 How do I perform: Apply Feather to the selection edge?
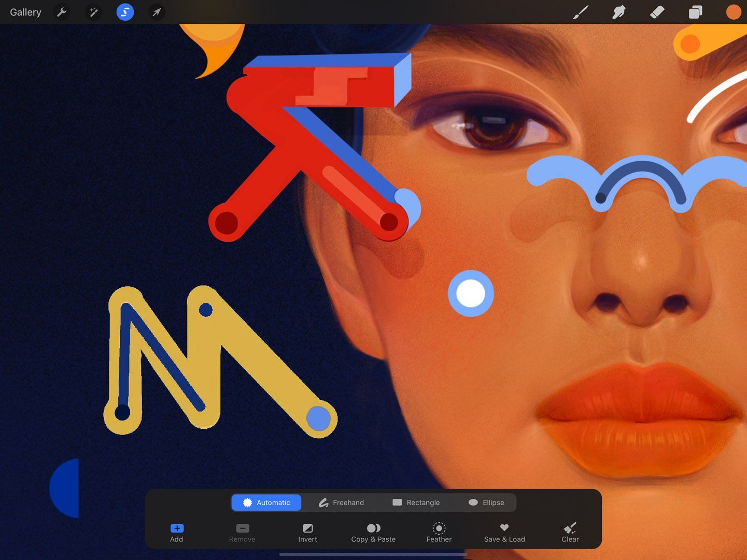439,533
